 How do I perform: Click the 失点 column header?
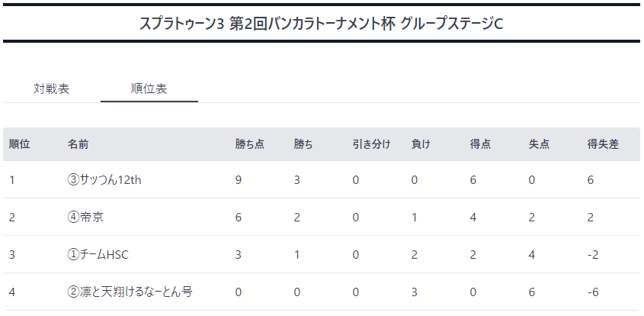[x=540, y=144]
